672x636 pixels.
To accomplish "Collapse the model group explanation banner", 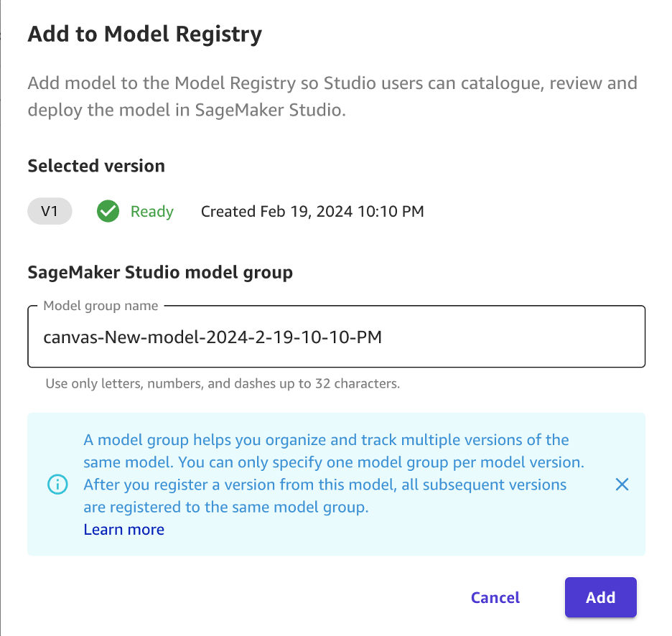I will pos(622,485).
